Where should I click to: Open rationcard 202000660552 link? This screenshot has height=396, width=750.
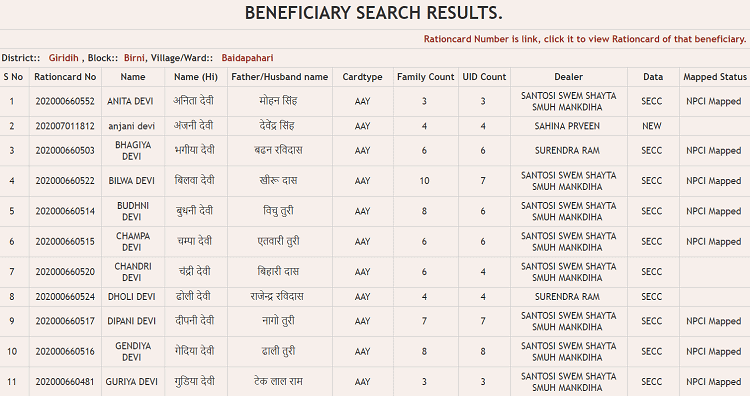(x=65, y=101)
